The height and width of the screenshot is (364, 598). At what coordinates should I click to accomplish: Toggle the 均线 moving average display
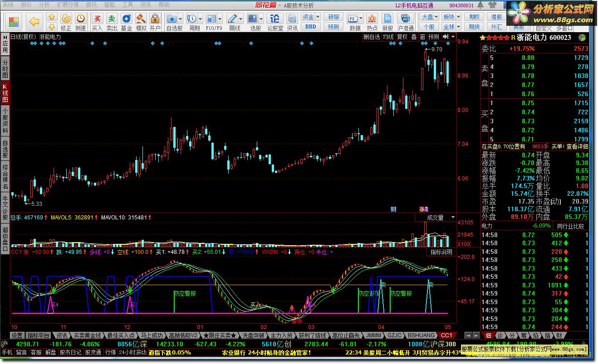click(x=388, y=37)
